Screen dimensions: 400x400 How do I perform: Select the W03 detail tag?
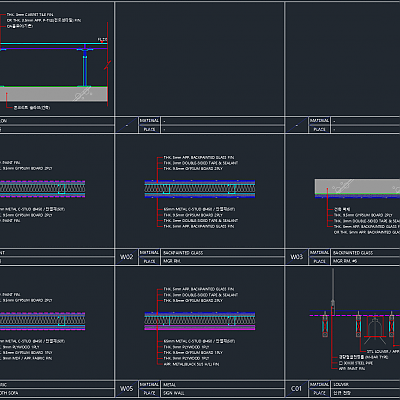coord(296,257)
